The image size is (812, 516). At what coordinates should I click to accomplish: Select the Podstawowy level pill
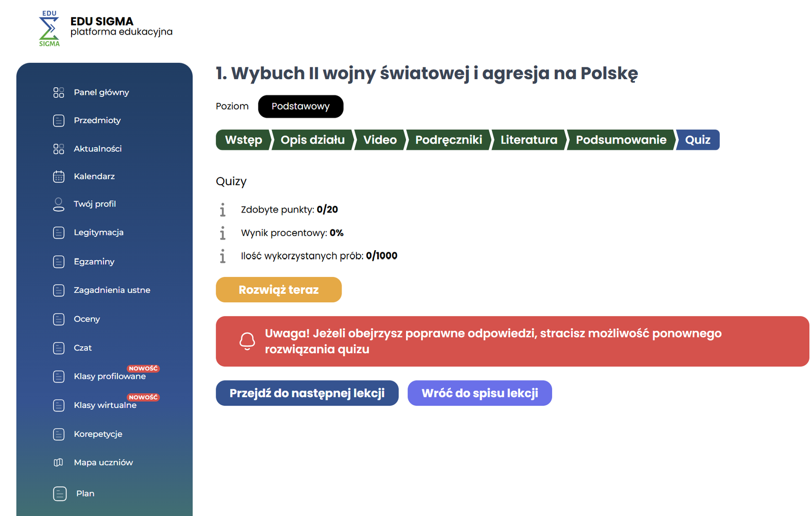click(300, 107)
